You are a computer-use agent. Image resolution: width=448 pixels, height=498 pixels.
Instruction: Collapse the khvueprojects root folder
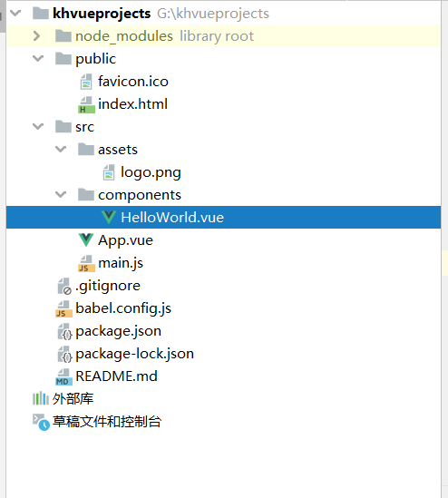point(15,14)
